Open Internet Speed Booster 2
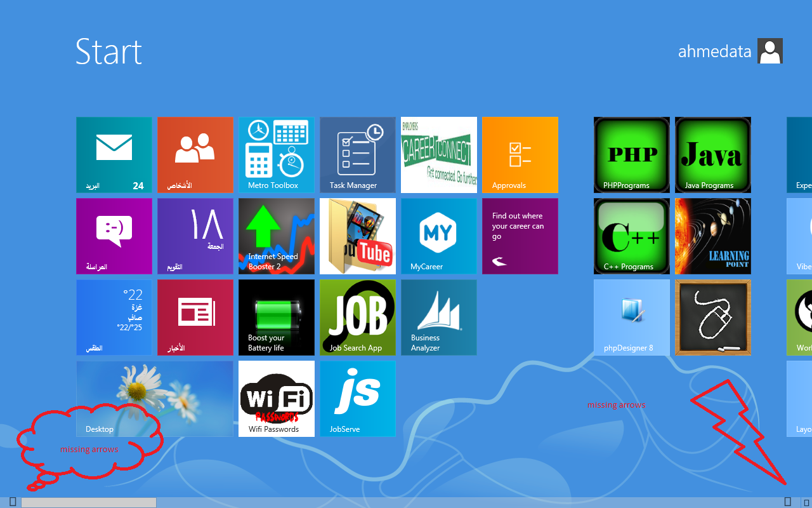This screenshot has height=508, width=812. point(276,236)
